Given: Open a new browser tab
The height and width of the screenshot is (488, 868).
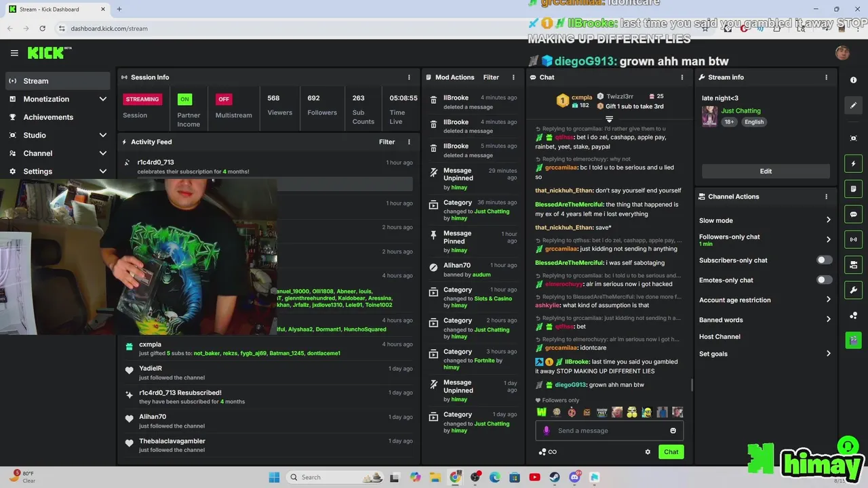Looking at the screenshot, I should [x=119, y=9].
